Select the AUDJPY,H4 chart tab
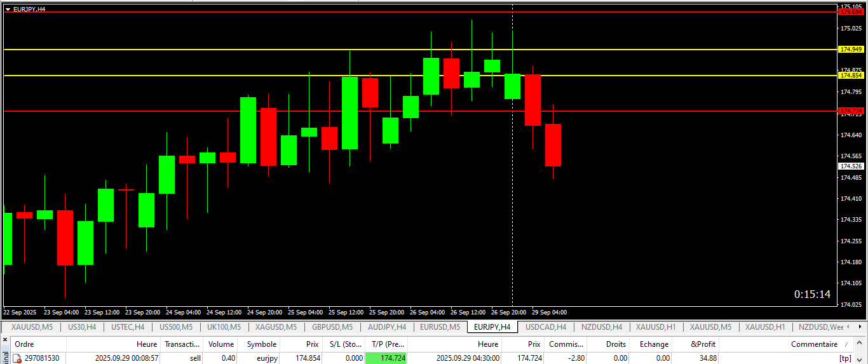 386,327
